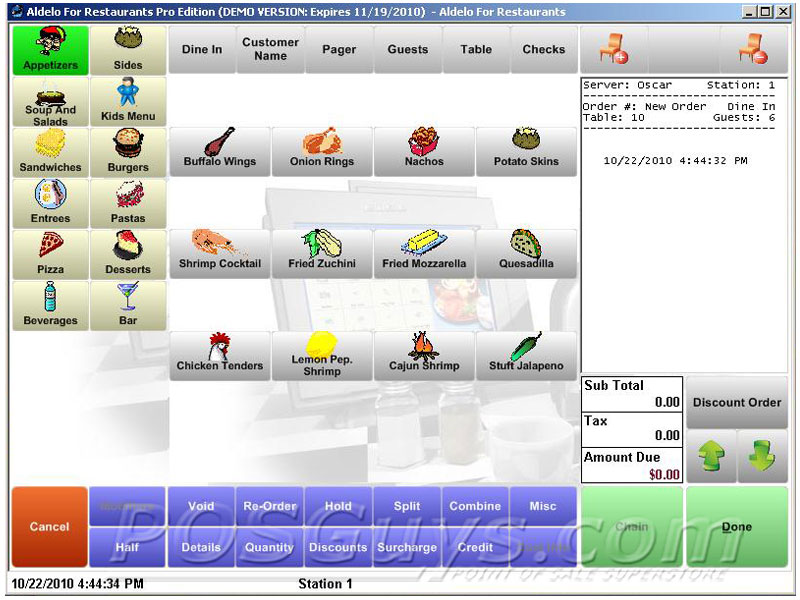This screenshot has width=800, height=600.
Task: Add Lemon Pep. Shrimp to order
Action: [322, 356]
